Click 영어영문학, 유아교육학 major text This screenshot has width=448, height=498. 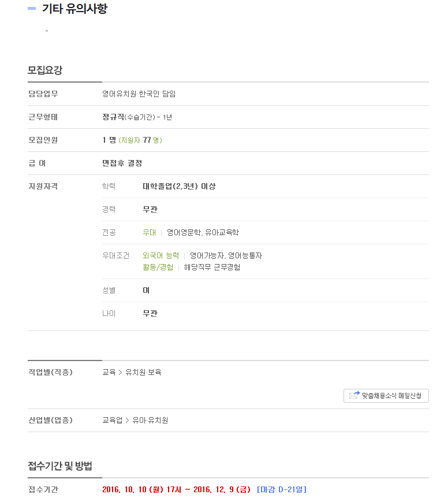click(x=203, y=232)
